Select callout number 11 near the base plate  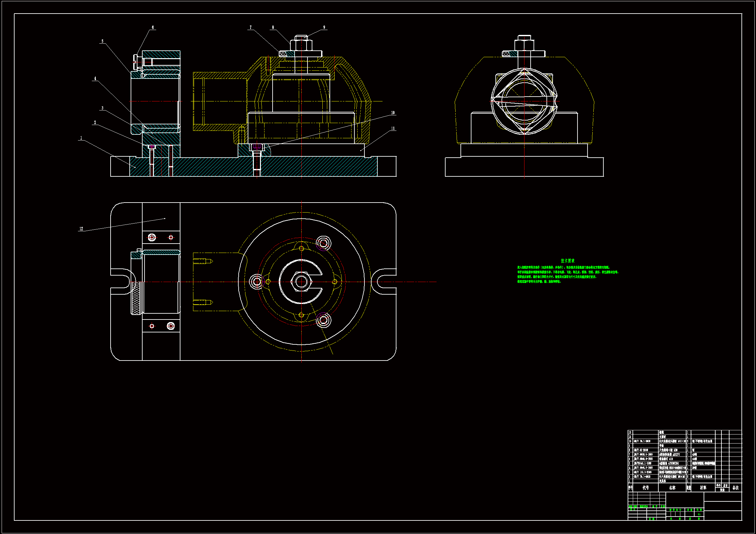393,128
